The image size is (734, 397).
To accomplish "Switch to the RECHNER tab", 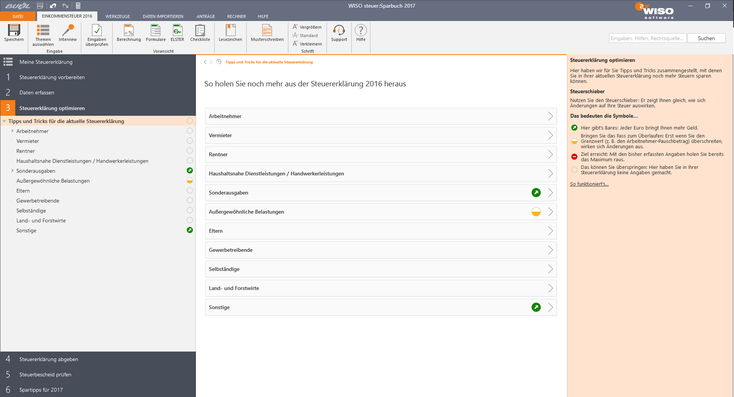I will coord(236,16).
